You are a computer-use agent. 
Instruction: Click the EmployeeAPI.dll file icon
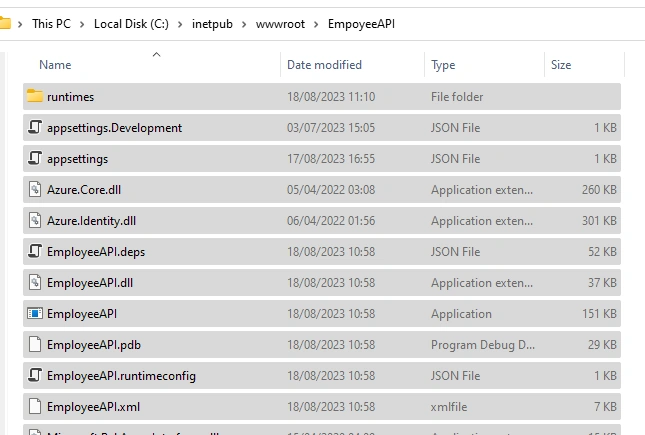[x=35, y=282]
